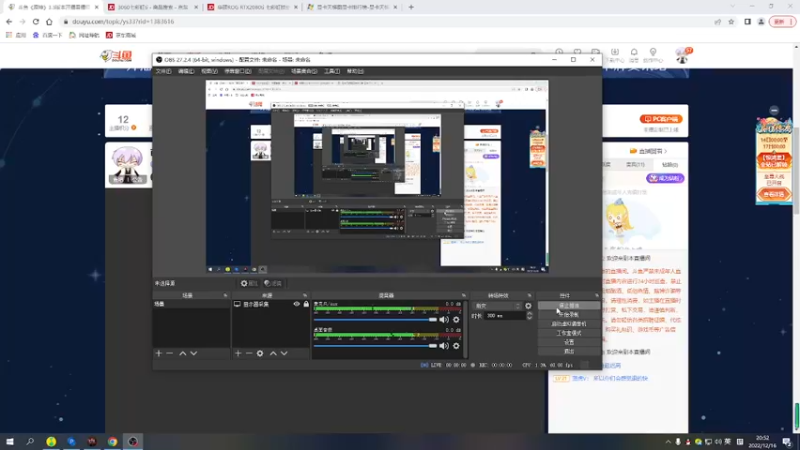This screenshot has width=800, height=450.
Task: Add a new scene with the plus icon
Action: coord(159,353)
